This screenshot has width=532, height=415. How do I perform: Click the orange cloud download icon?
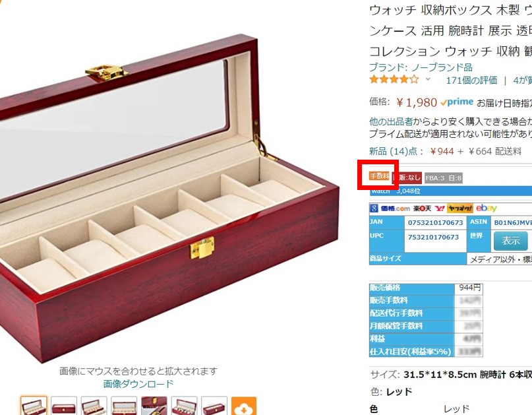coord(244,406)
